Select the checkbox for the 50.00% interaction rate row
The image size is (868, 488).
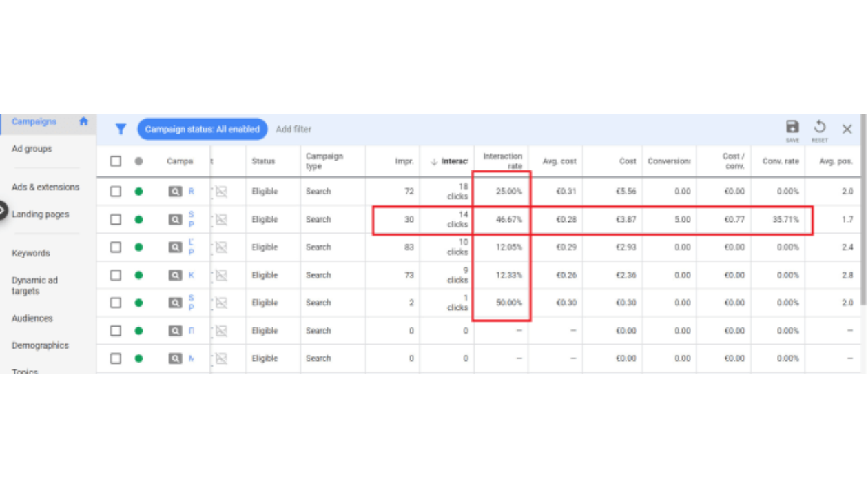coord(116,303)
